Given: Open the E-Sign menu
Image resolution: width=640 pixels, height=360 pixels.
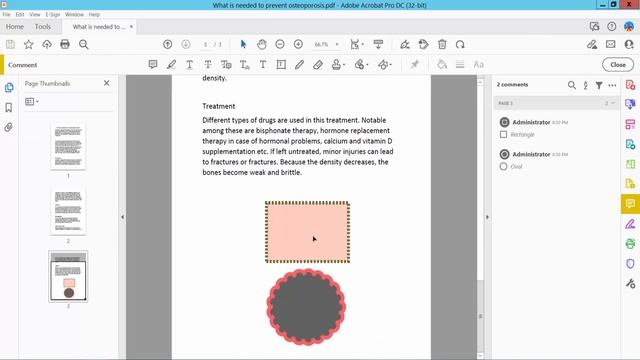Looking at the screenshot, I should [53, 14].
